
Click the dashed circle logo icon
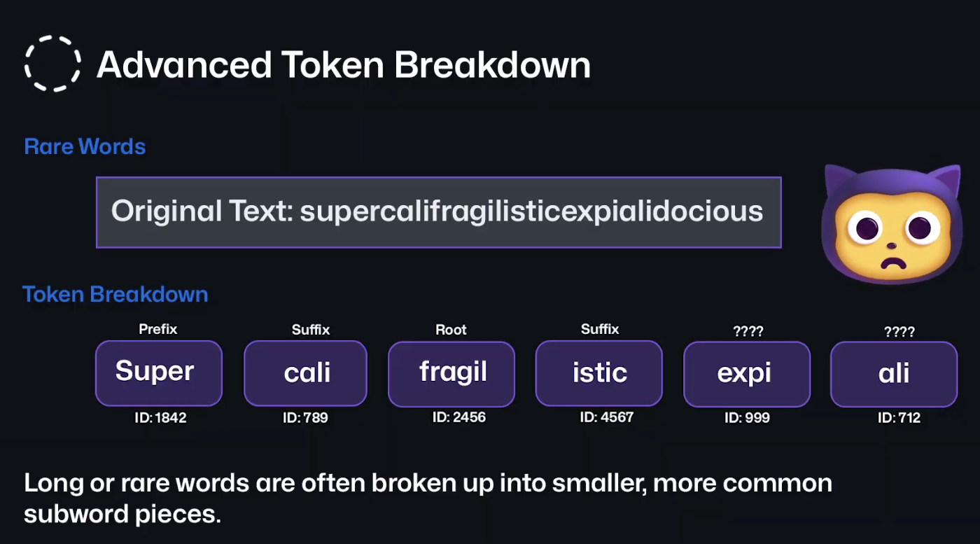(x=52, y=64)
